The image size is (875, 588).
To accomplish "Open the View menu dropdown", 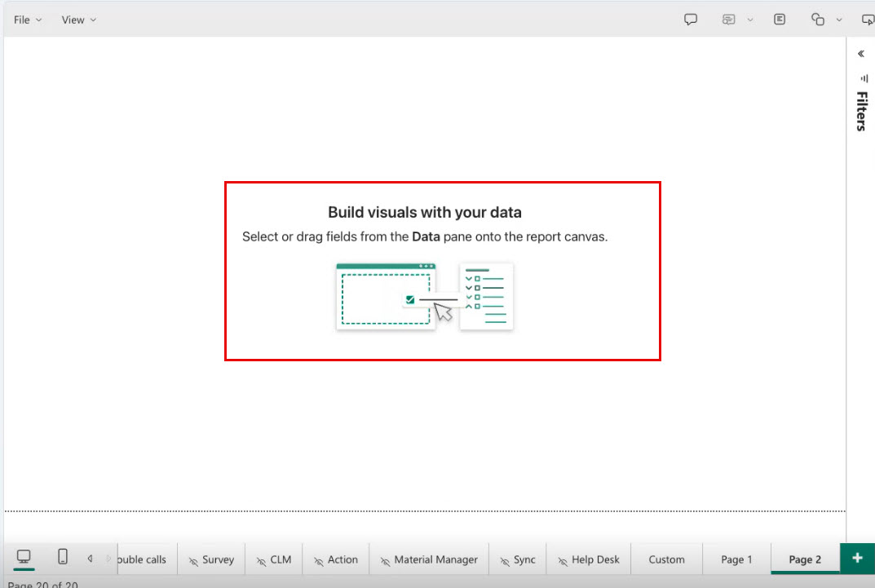I will 78,20.
